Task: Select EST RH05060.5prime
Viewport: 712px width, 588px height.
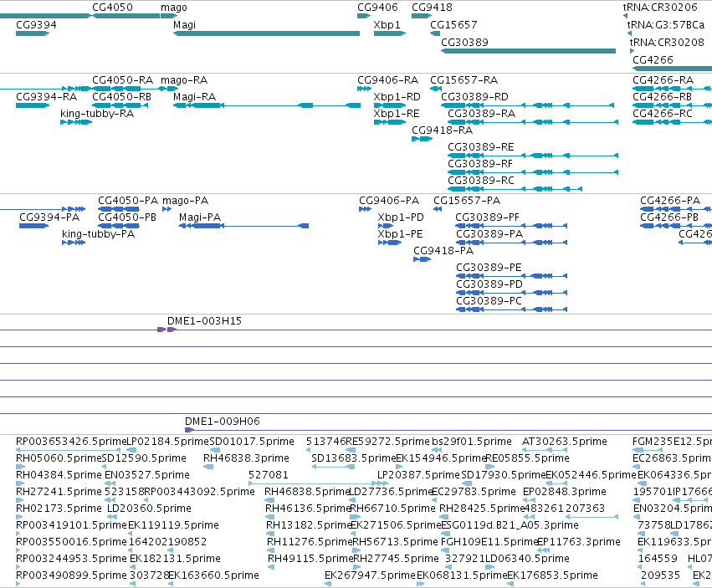Action: pos(19,468)
